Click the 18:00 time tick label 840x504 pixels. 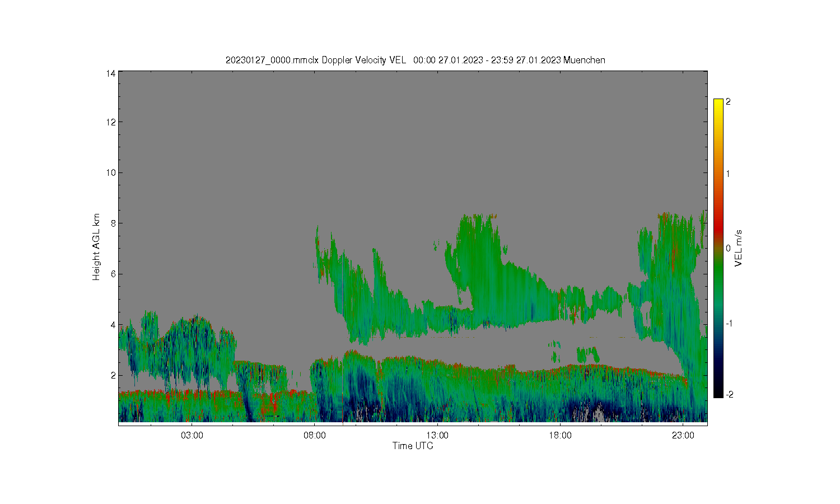pos(560,435)
